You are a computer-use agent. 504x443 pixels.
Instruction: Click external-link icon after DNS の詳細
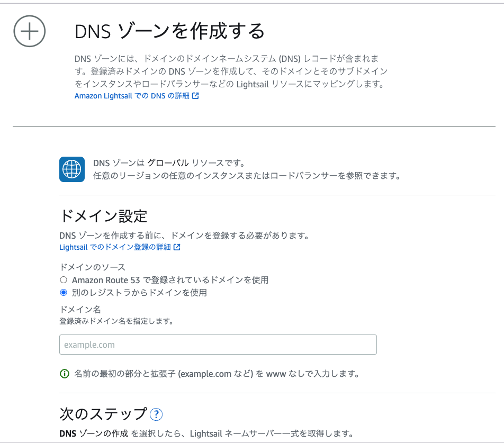pos(195,96)
